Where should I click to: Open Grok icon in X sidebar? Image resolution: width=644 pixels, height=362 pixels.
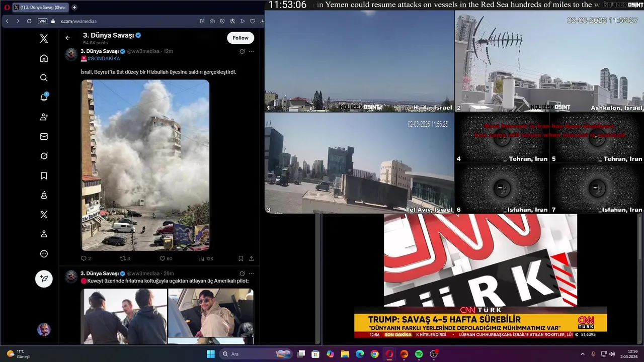[44, 156]
